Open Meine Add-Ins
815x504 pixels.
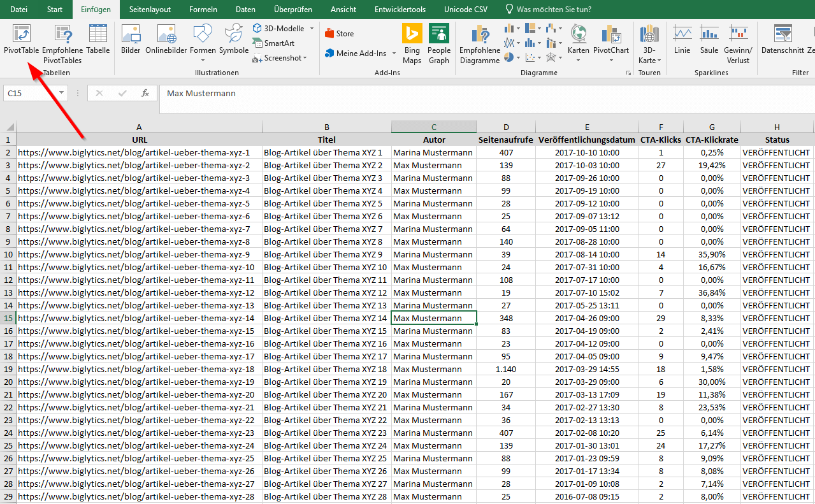coord(356,54)
